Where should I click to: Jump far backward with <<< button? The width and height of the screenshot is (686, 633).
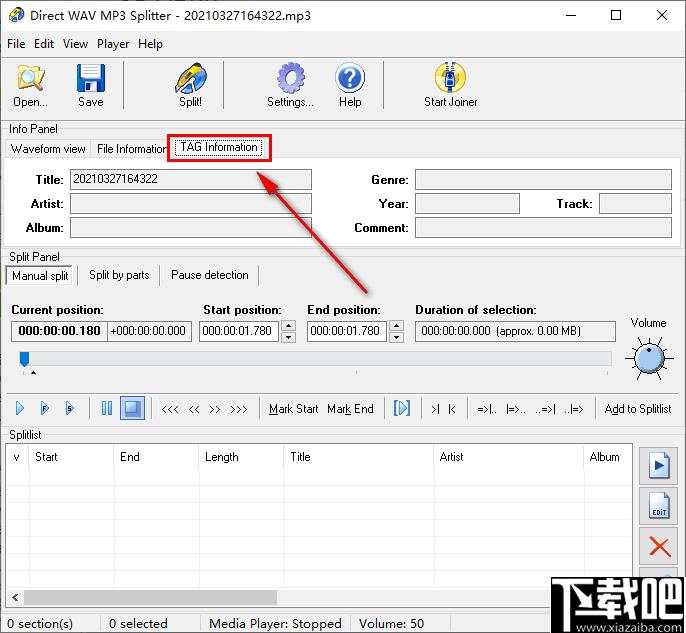(170, 409)
